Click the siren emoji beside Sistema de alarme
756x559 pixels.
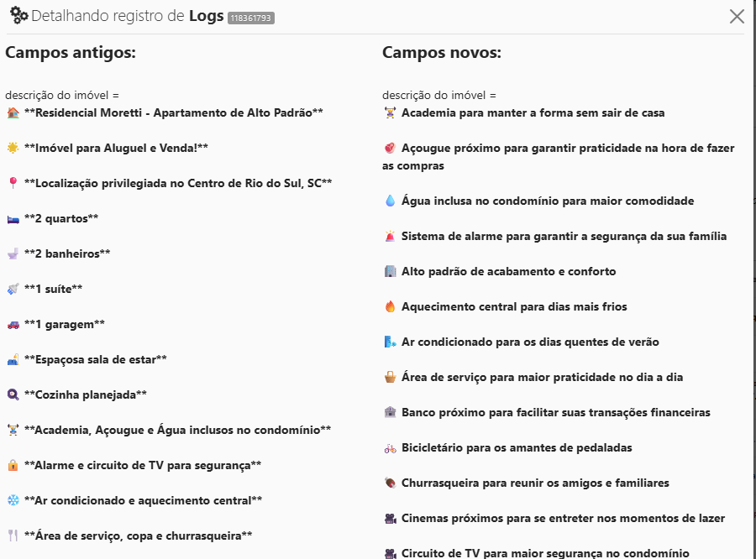point(390,237)
